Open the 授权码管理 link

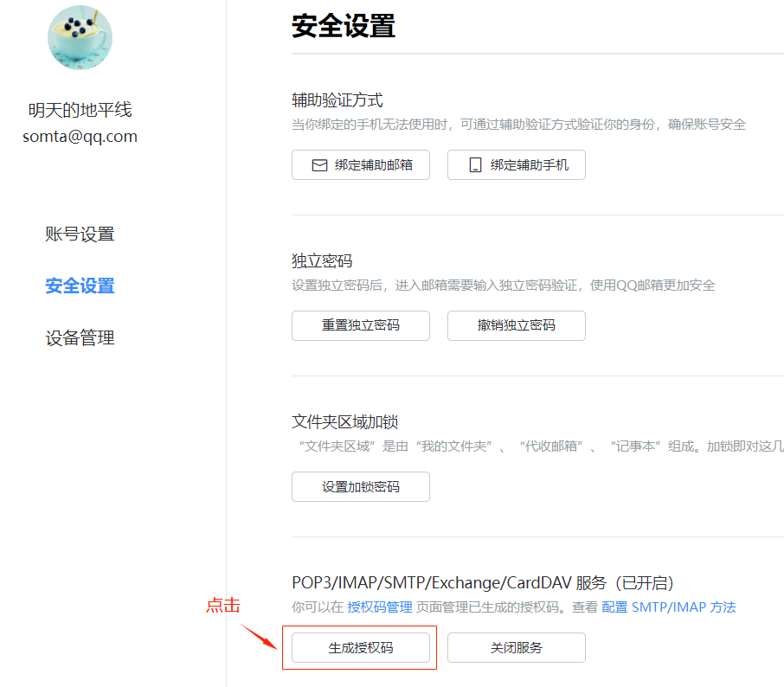(379, 607)
